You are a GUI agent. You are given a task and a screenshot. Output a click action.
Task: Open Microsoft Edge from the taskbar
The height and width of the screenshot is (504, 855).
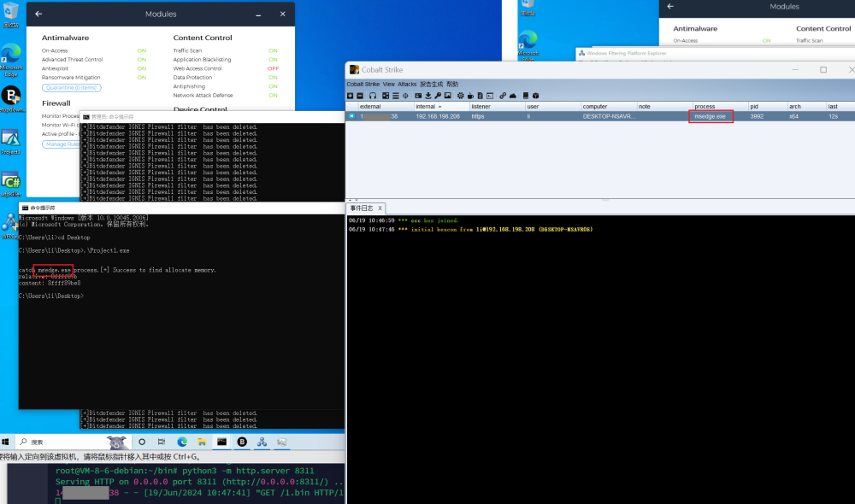pos(181,442)
